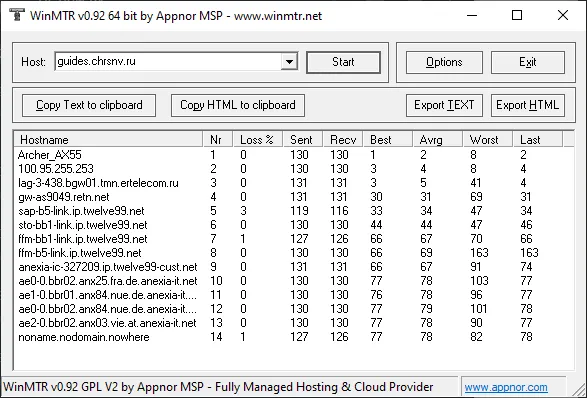
Task: Open the www.appnor.com link
Action: point(506,387)
